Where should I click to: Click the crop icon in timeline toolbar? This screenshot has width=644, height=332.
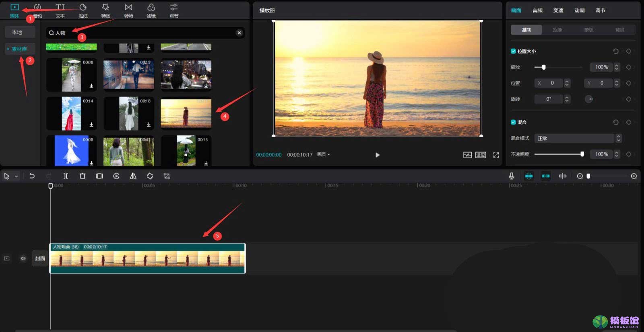coord(167,176)
